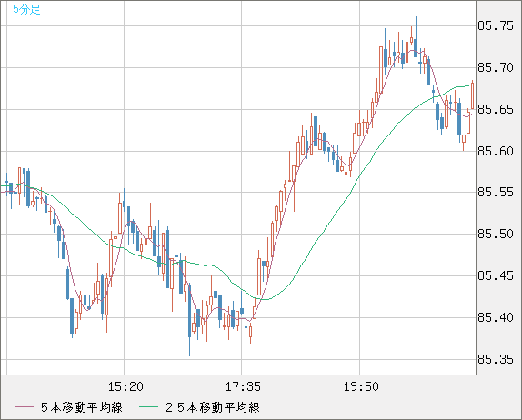
Task: Click the 85.50 price axis label
Action: tap(496, 235)
